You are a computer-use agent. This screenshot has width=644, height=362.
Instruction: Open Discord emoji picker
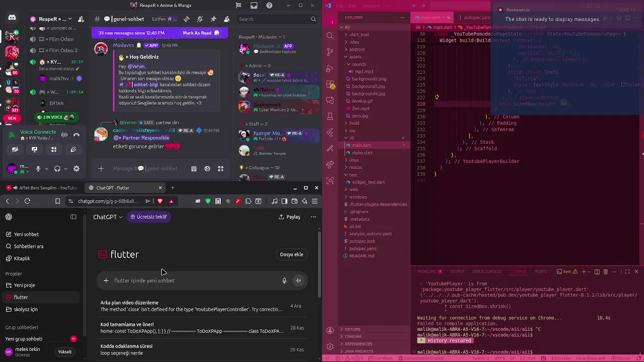pyautogui.click(x=207, y=169)
